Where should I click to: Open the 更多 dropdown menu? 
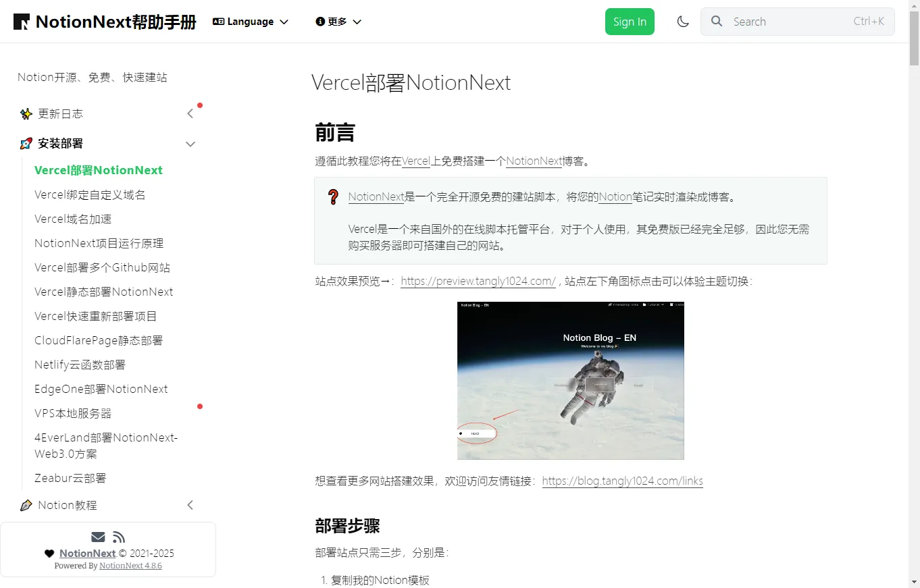338,22
